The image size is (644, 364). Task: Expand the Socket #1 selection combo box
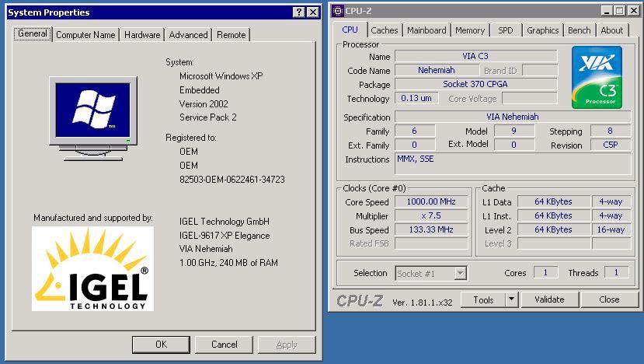coord(461,273)
